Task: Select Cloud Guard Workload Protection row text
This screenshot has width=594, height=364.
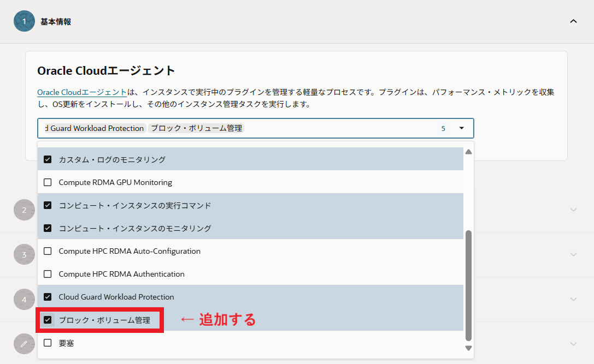Action: coord(116,297)
